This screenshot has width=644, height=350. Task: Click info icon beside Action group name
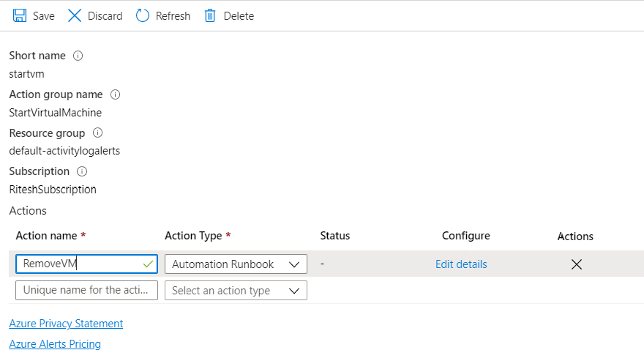pyautogui.click(x=115, y=94)
